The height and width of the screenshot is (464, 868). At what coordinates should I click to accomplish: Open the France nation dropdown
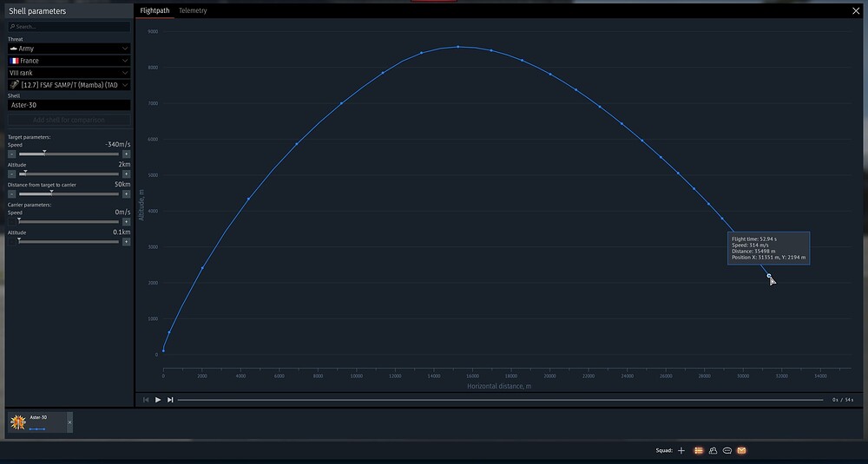click(x=69, y=61)
